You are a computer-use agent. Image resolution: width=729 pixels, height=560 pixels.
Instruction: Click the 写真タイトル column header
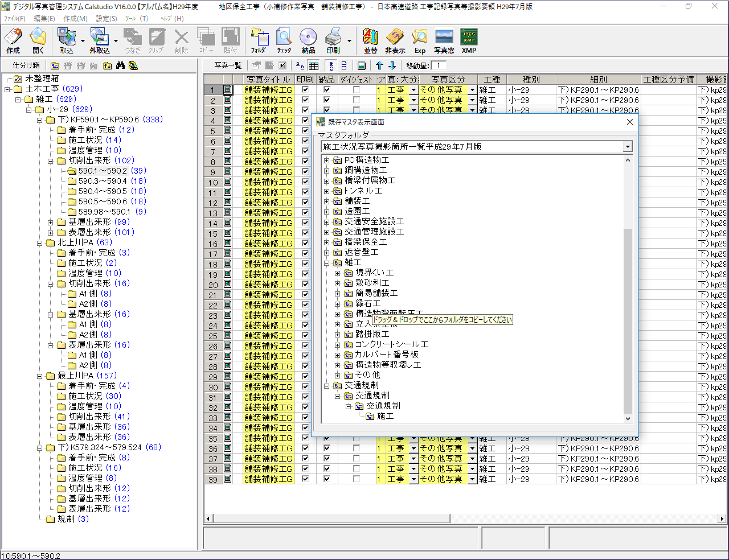268,80
